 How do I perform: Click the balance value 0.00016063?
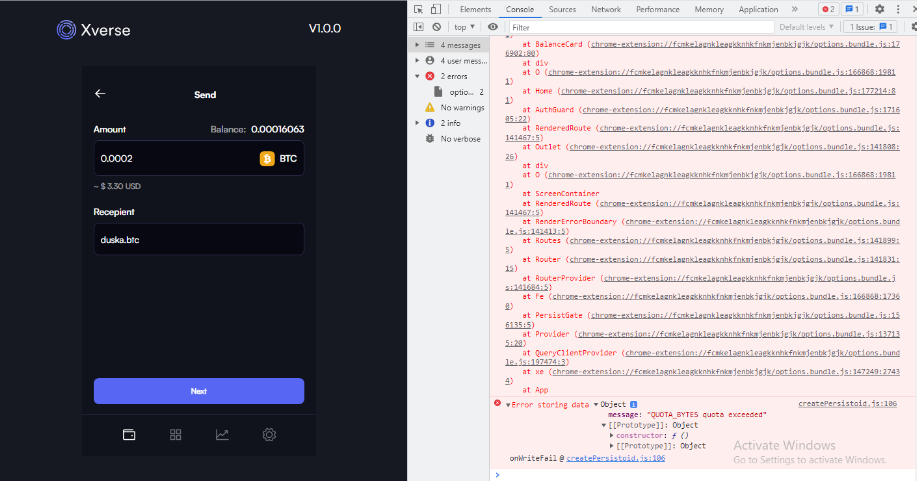[x=278, y=129]
